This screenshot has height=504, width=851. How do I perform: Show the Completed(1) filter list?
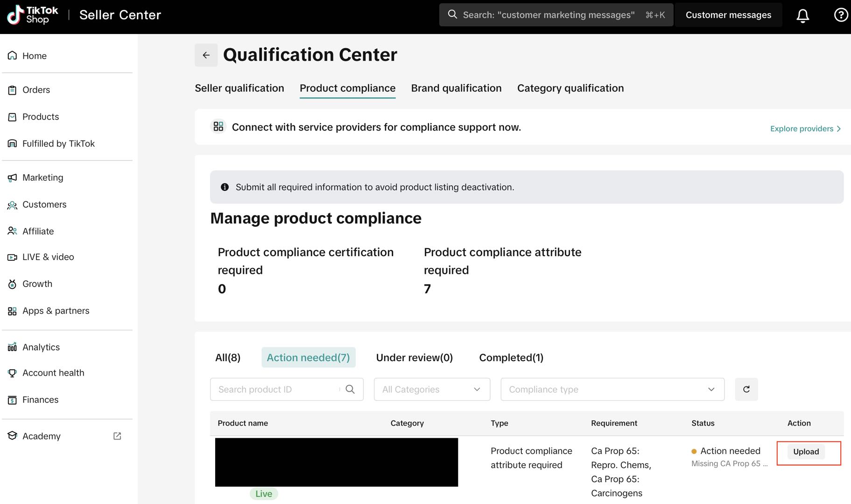tap(511, 357)
